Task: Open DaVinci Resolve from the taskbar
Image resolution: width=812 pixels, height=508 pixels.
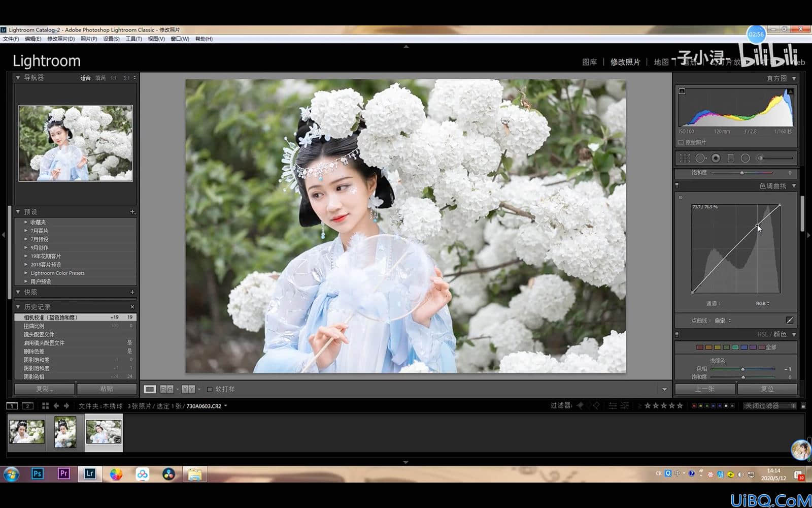Action: click(168, 474)
